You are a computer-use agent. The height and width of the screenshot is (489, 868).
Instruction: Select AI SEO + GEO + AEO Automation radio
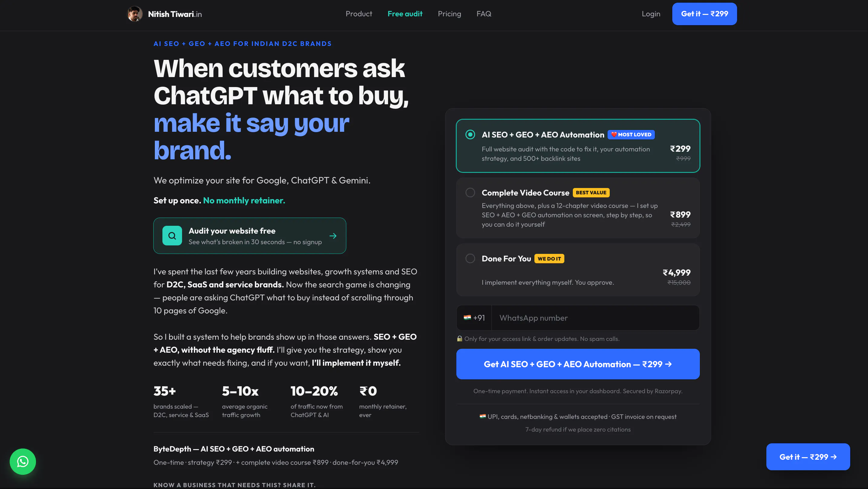pos(470,134)
